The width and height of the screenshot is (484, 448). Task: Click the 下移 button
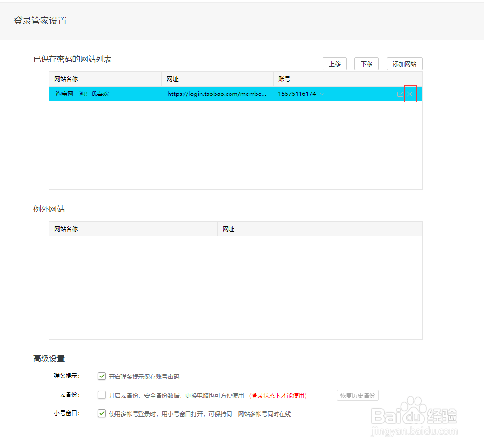click(x=367, y=64)
